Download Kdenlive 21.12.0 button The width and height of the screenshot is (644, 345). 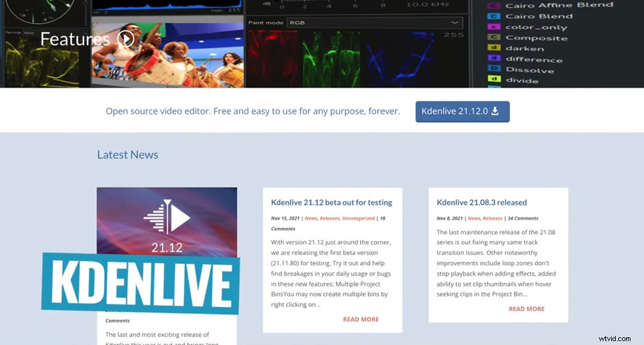(462, 111)
